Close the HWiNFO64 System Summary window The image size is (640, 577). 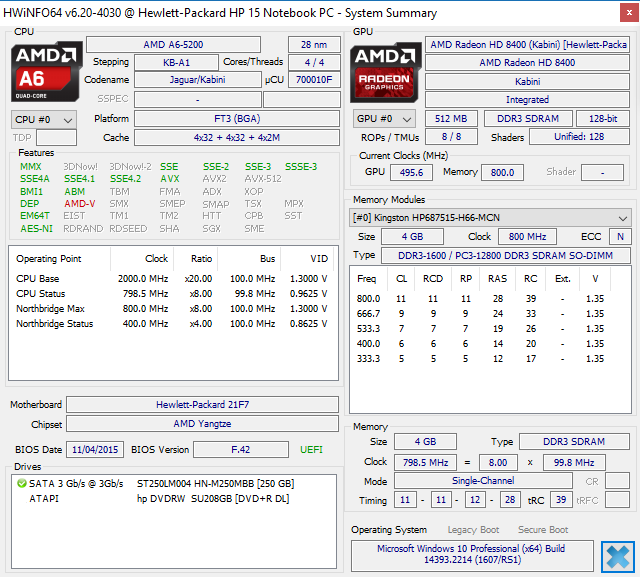(629, 13)
